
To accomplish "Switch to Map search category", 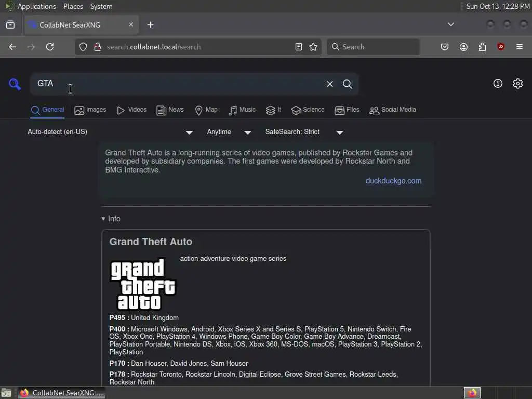I will pyautogui.click(x=206, y=110).
